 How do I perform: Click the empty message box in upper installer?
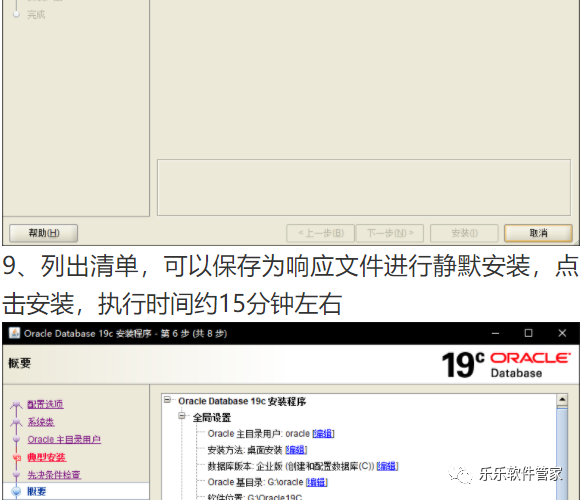(364, 188)
